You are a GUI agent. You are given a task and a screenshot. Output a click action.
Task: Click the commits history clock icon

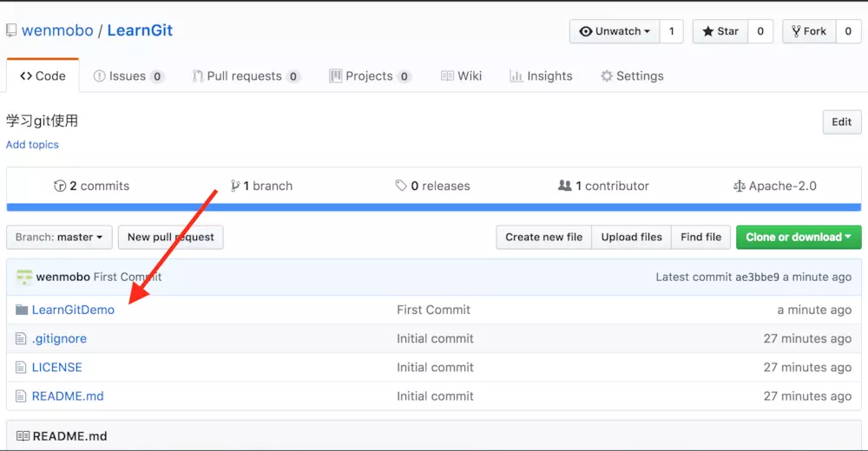pyautogui.click(x=60, y=186)
